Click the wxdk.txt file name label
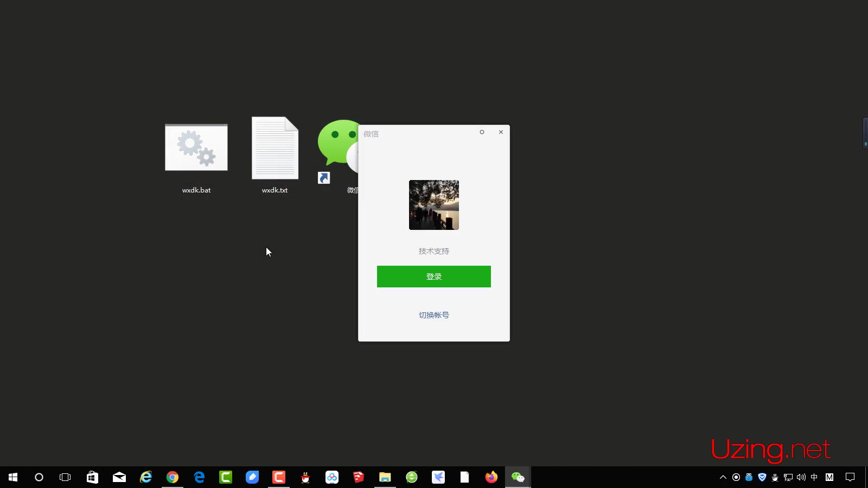Image resolution: width=868 pixels, height=488 pixels. coord(275,190)
